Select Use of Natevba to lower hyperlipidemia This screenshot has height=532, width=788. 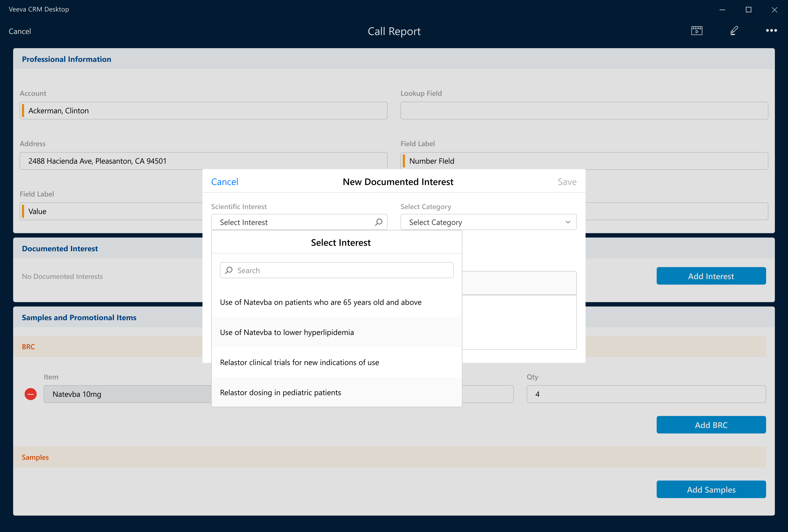pos(286,332)
